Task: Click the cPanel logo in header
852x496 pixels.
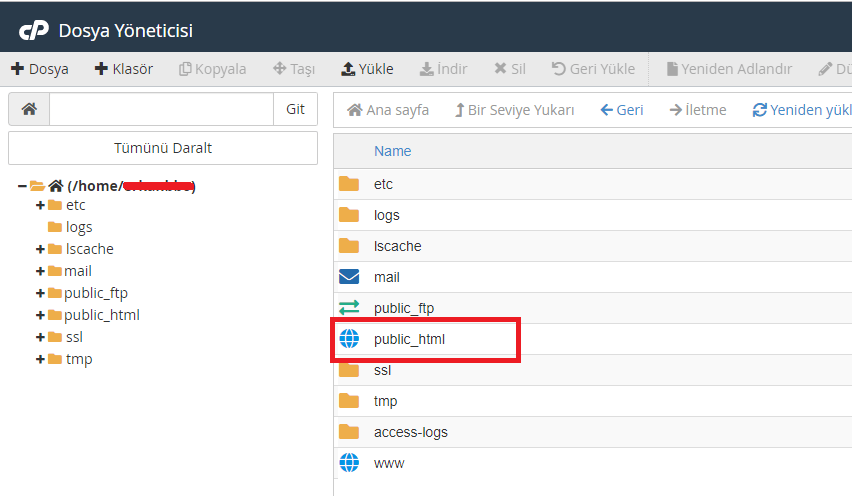Action: point(34,30)
